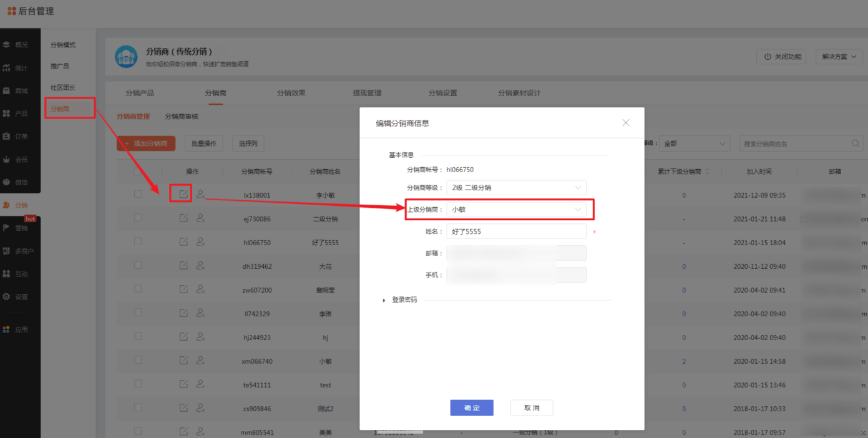This screenshot has height=438, width=868.
Task: Open 概况 in the left sidebar
Action: (16, 45)
